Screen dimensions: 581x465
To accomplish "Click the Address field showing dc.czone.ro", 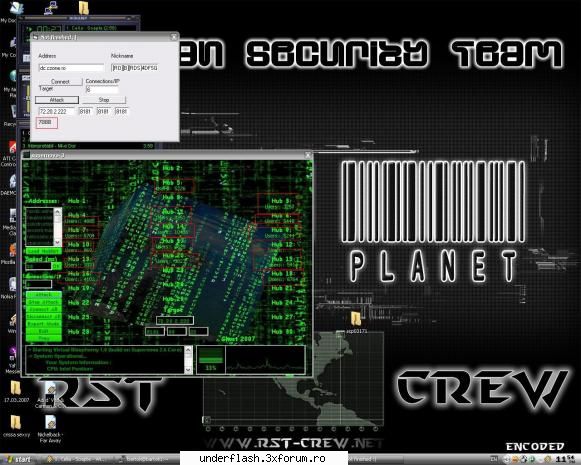I will 72,68.
